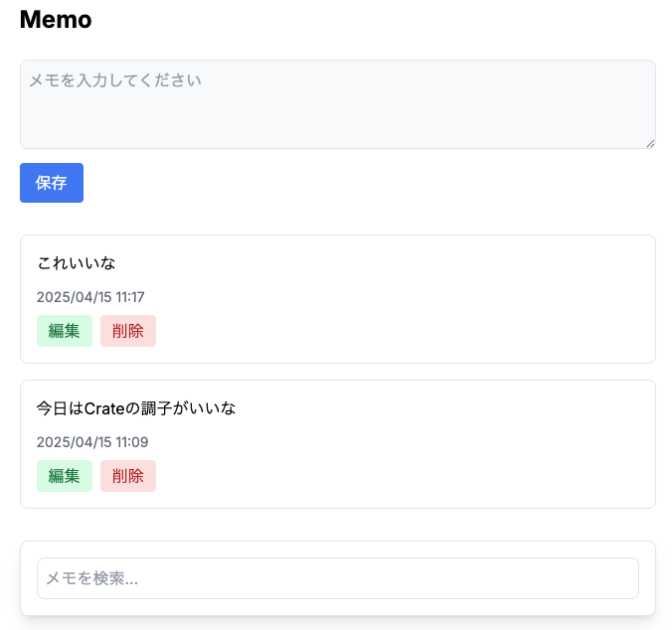Click the 2025/04/15 11:17 timestamp

tap(90, 297)
